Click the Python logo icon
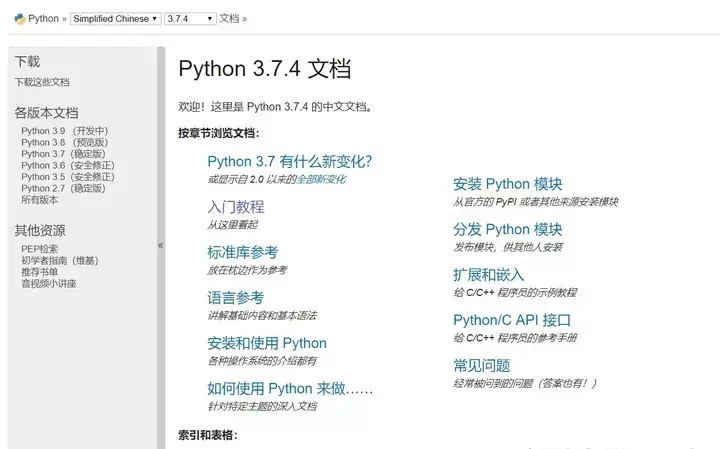 tap(20, 19)
